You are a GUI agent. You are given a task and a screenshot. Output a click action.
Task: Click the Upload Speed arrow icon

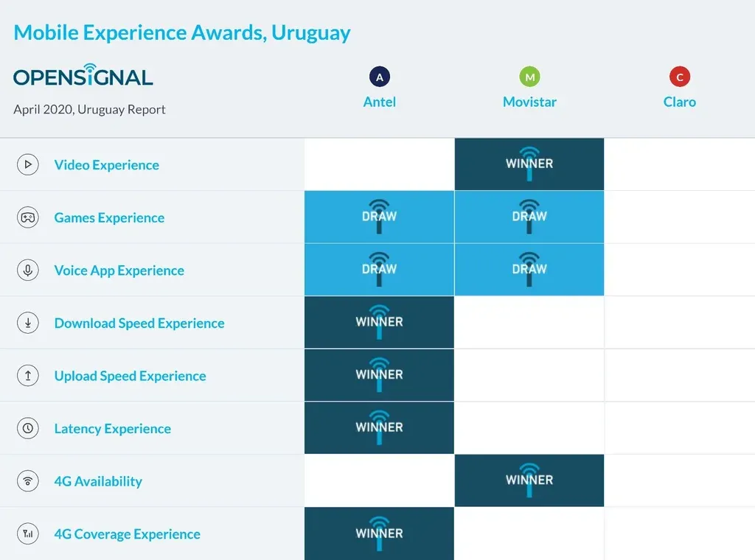point(28,376)
